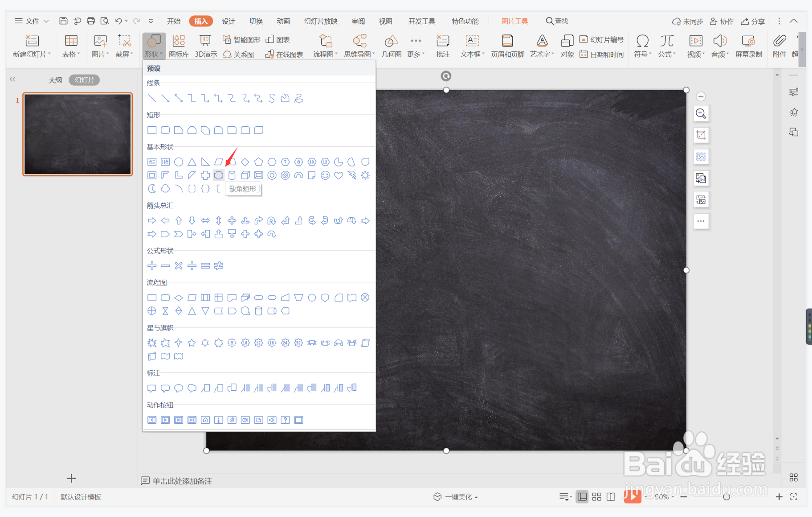Open the 3D演示 tool
This screenshot has width=812, height=517.
[206, 46]
